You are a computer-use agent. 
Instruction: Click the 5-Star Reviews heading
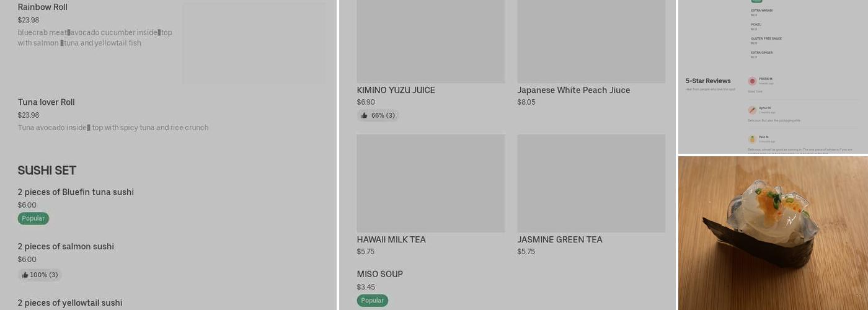tap(708, 81)
